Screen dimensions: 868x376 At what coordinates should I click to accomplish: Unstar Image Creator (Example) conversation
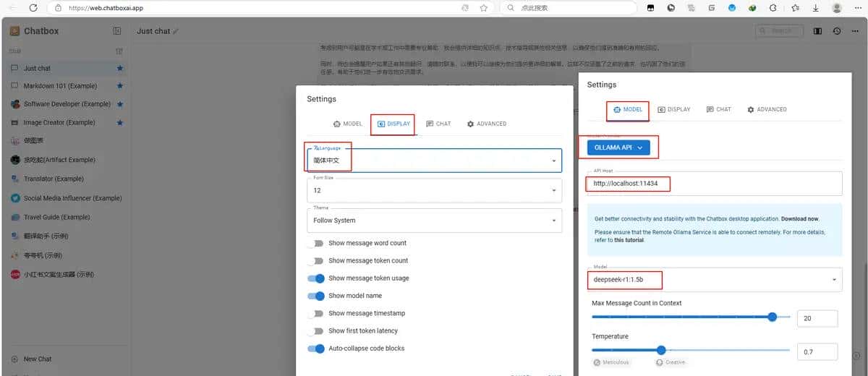pos(120,122)
